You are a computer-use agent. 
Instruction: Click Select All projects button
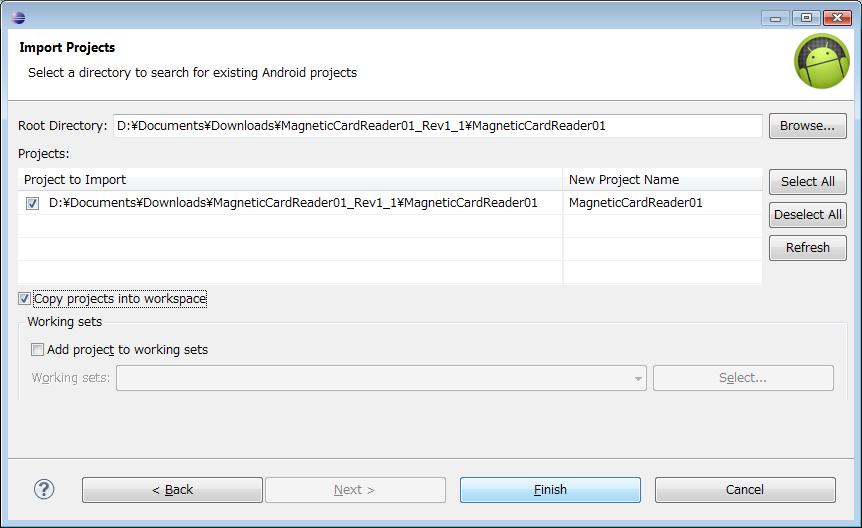pos(808,182)
